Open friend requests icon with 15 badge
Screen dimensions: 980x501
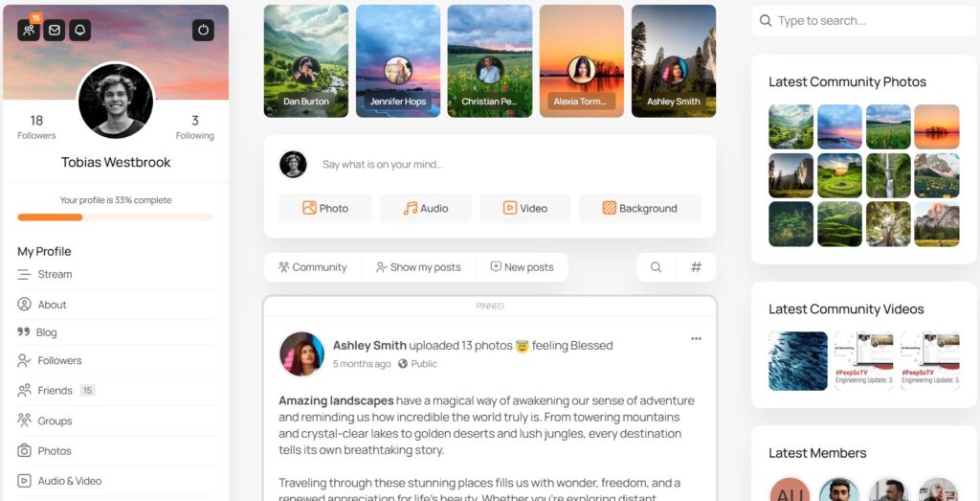[28, 30]
